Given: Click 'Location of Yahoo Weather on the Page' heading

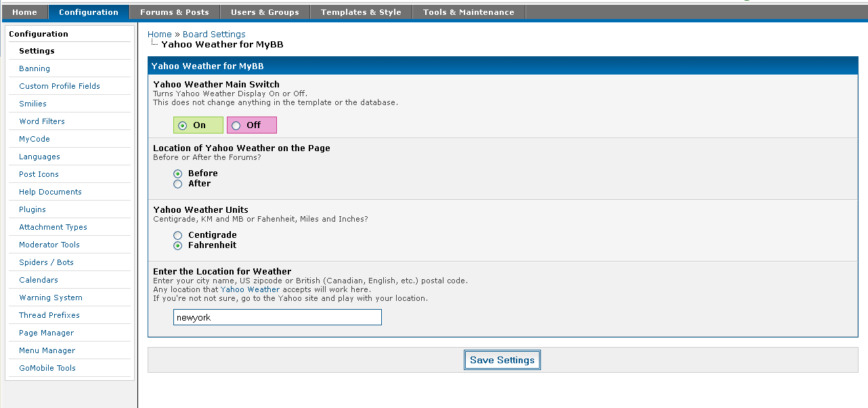Looking at the screenshot, I should click(242, 148).
